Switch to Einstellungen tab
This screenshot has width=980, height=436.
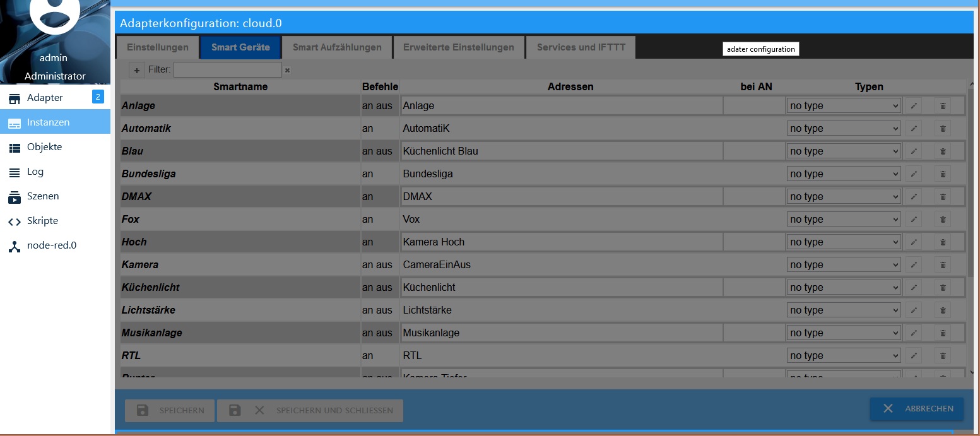[x=158, y=47]
